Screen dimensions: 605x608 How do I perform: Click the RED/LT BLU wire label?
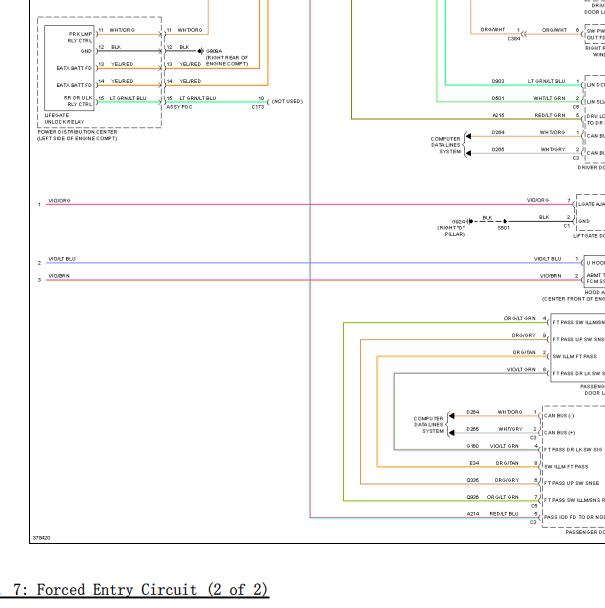504,514
